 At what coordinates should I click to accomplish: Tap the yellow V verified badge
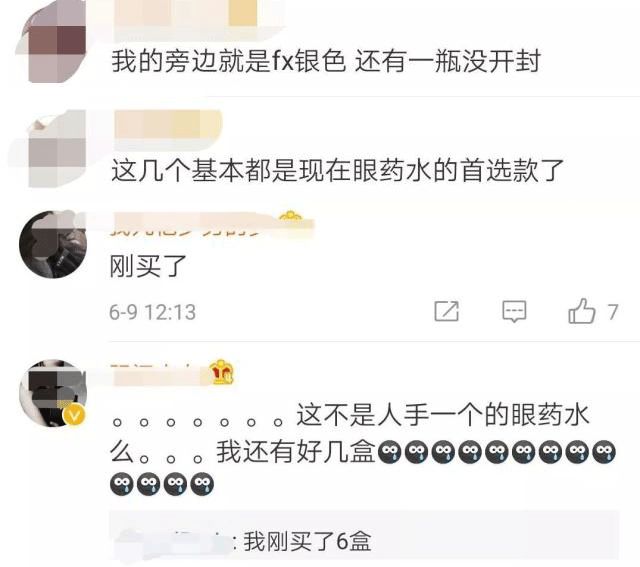[x=74, y=416]
